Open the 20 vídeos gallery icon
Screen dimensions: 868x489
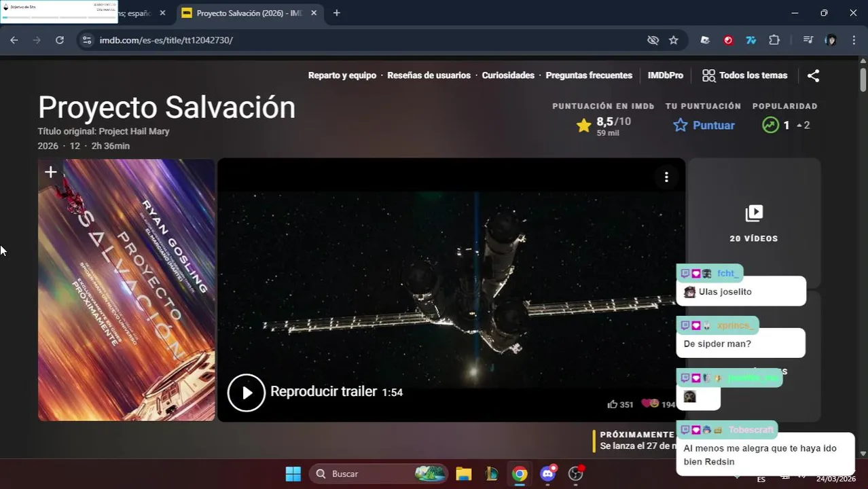tap(754, 213)
